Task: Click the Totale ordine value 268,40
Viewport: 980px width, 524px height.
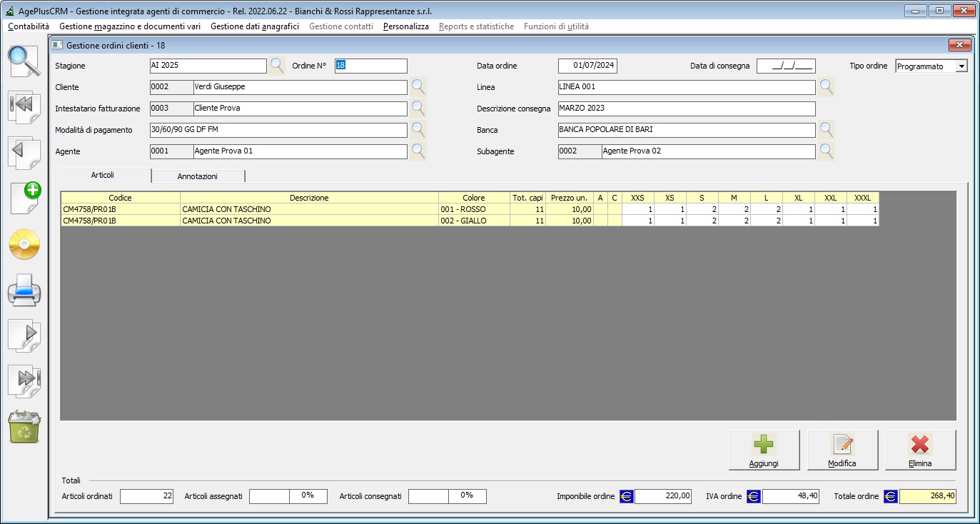Action: click(x=928, y=496)
